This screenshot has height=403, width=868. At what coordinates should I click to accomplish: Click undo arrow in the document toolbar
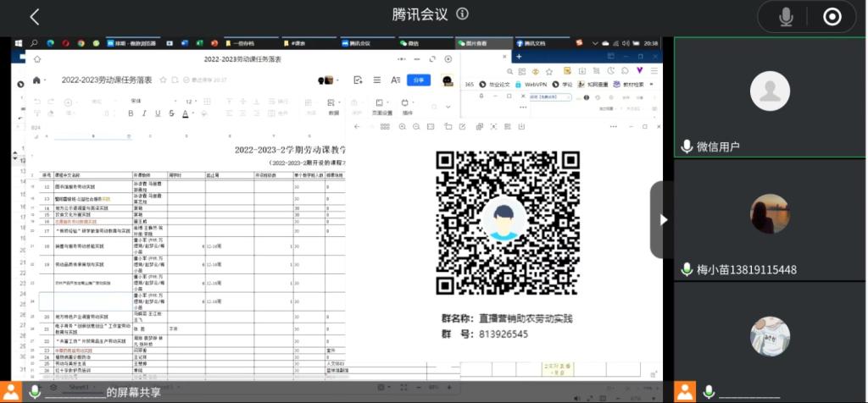[37, 102]
